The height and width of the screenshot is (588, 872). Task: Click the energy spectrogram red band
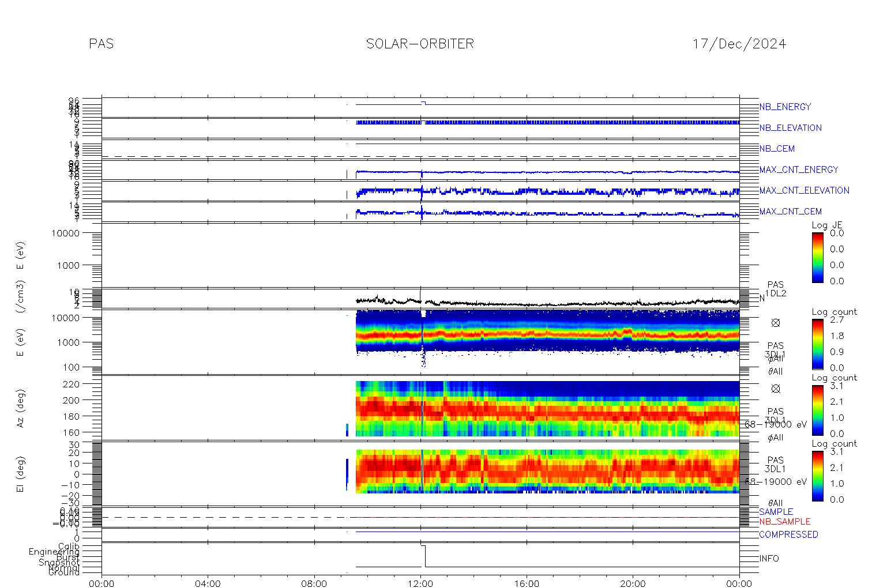point(548,334)
